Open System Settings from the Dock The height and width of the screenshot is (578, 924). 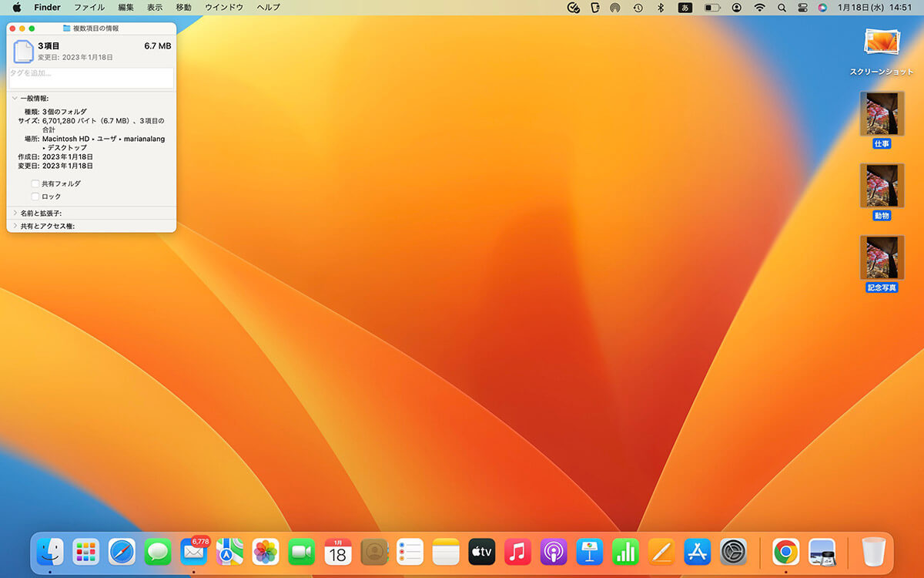734,552
